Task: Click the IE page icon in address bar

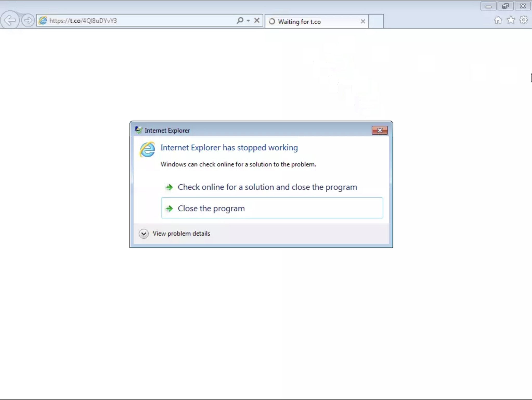Action: click(43, 21)
